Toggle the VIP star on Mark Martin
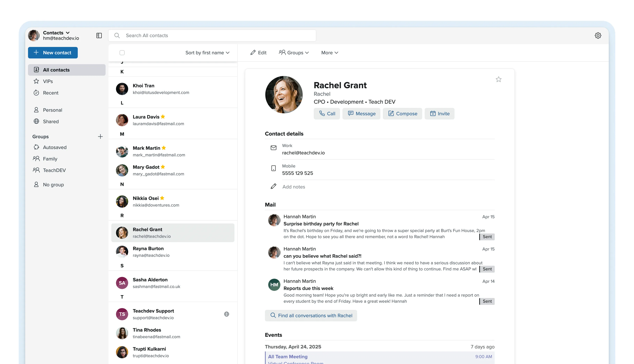This screenshot has width=634, height=364. click(x=164, y=148)
